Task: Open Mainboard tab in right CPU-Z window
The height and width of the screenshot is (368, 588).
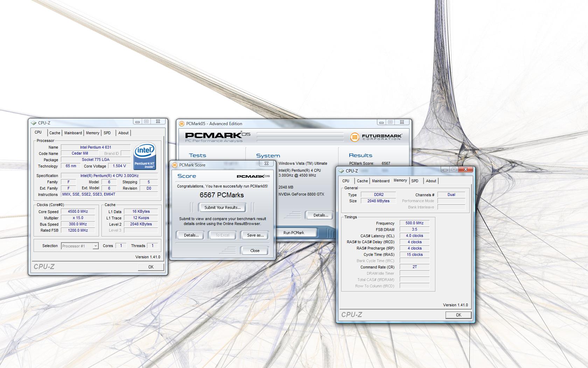Action: [381, 181]
